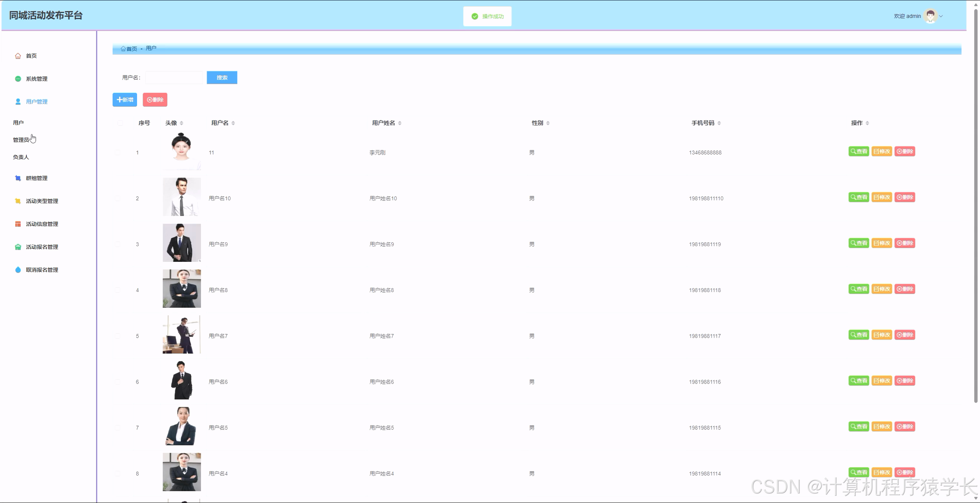Click the yellow 活动类型管理 icon

point(18,201)
